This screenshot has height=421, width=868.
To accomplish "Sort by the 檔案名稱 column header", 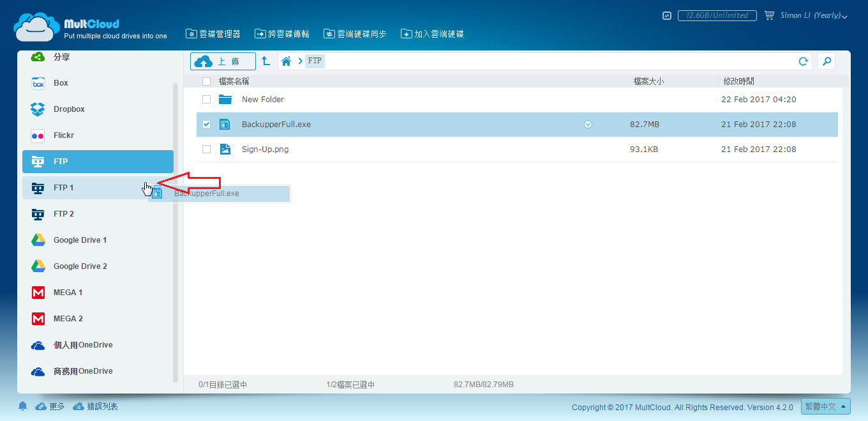I will (234, 81).
